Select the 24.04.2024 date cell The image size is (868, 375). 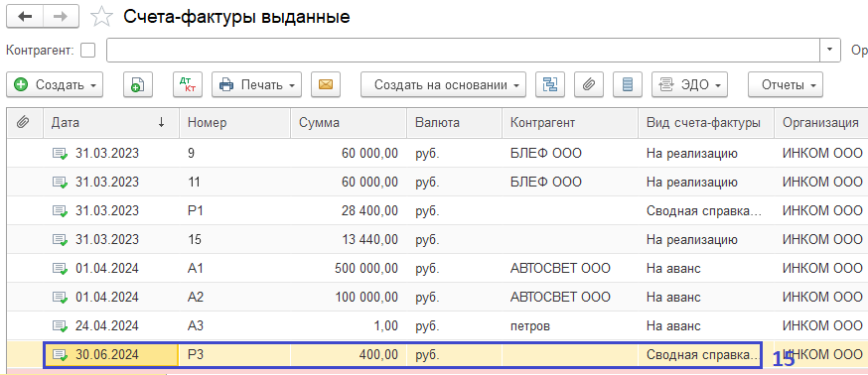[110, 326]
